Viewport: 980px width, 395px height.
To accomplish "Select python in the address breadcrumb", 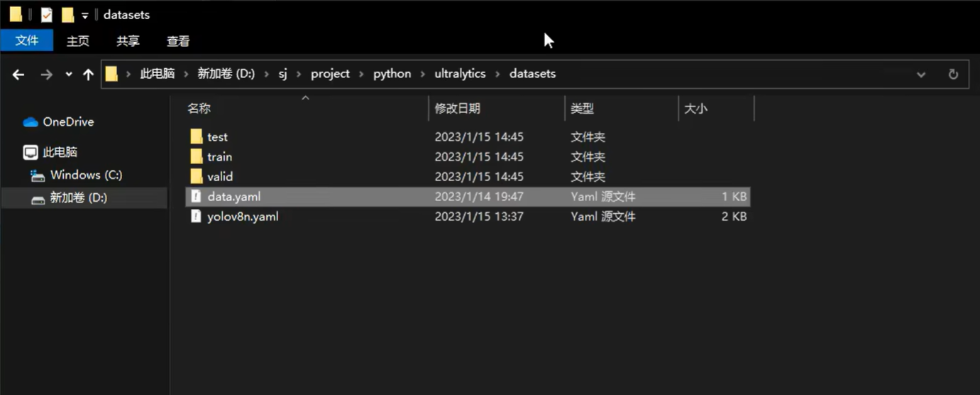I will click(392, 74).
